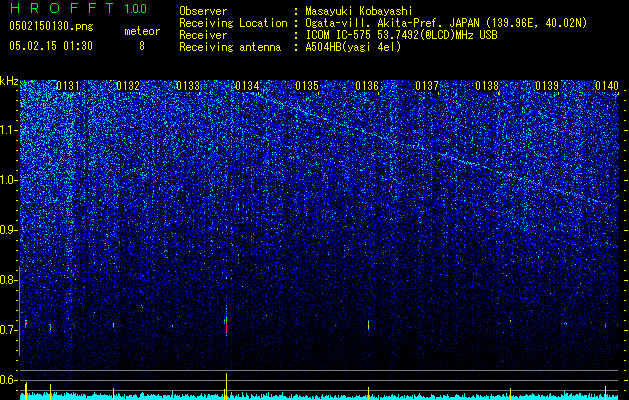The height and width of the screenshot is (400, 629).
Task: Click the meteor echo below the 0136 marker
Action: click(368, 325)
